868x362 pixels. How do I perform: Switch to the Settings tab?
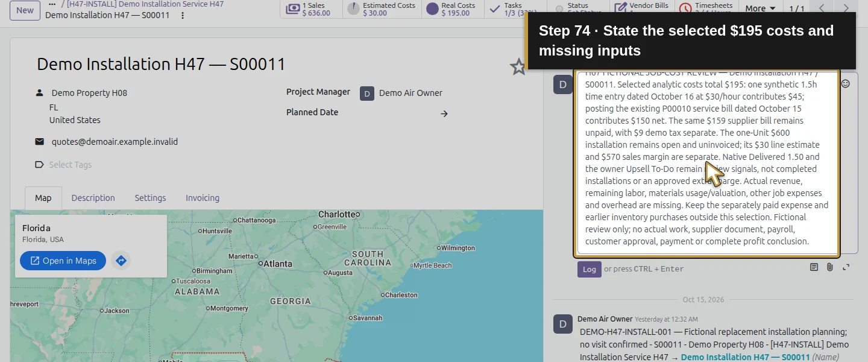150,198
